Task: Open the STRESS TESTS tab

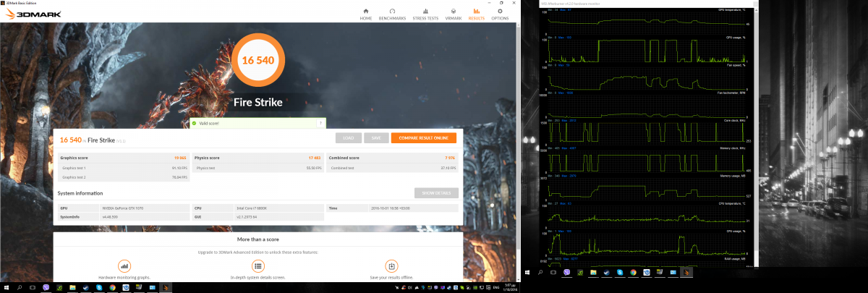Action: click(425, 14)
